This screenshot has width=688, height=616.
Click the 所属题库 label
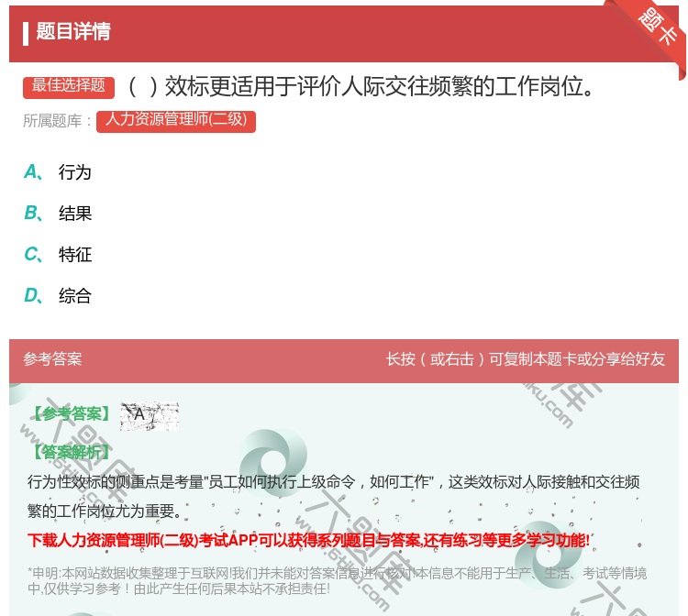[x=58, y=121]
